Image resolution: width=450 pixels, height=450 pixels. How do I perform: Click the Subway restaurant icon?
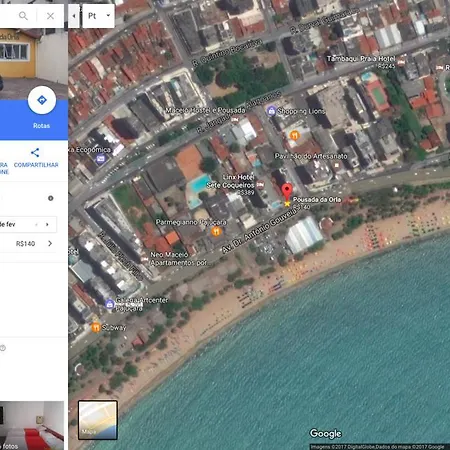point(96,327)
